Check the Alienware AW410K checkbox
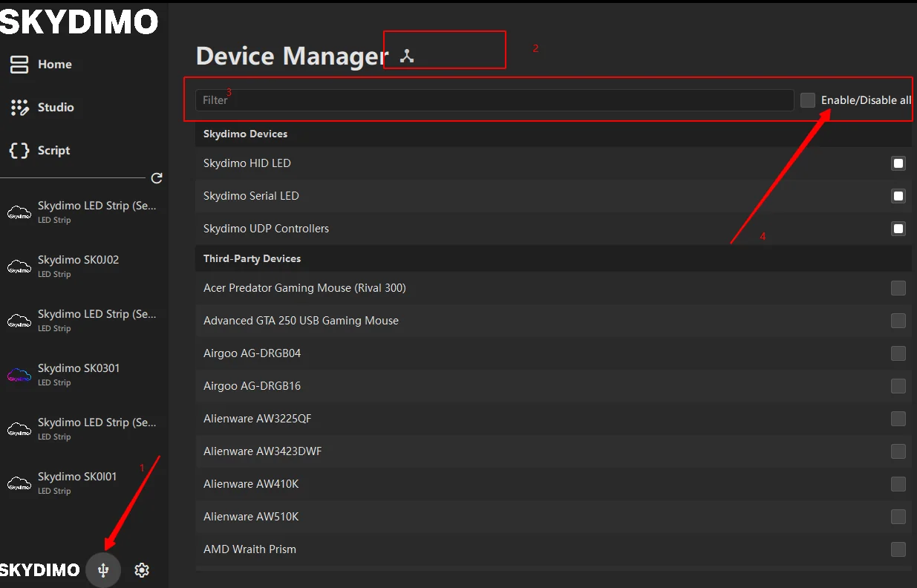Screen dimensions: 917x588 click(x=898, y=484)
